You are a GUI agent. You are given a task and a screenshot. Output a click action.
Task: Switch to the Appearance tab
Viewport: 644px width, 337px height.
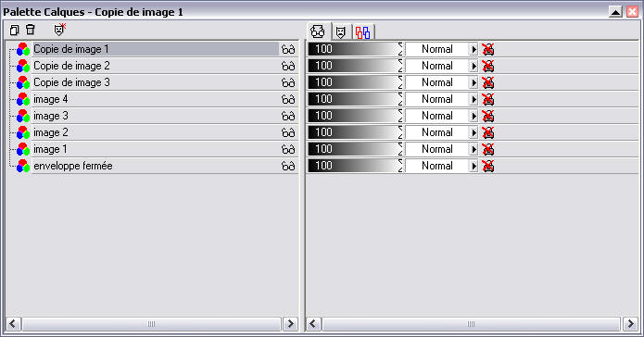[x=318, y=31]
